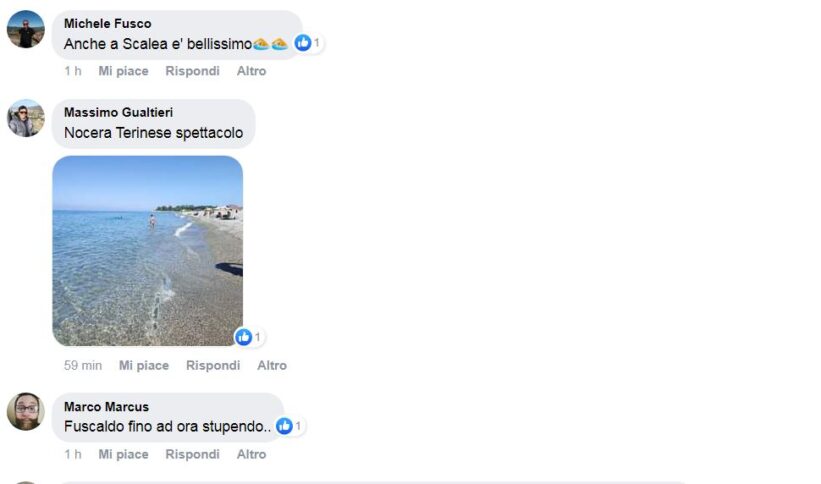This screenshot has width=821, height=484.
Task: Open the Massimo Gualtieri name link
Action: (118, 113)
